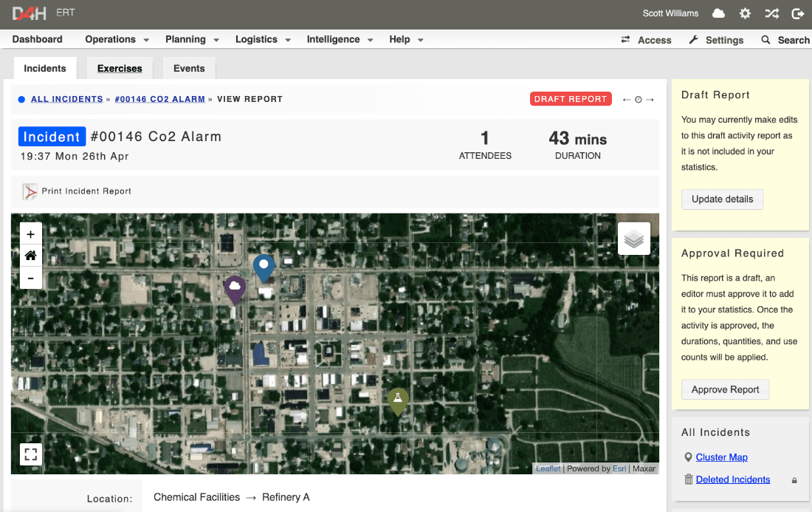
Task: Switch to the Events tab
Action: tap(188, 67)
